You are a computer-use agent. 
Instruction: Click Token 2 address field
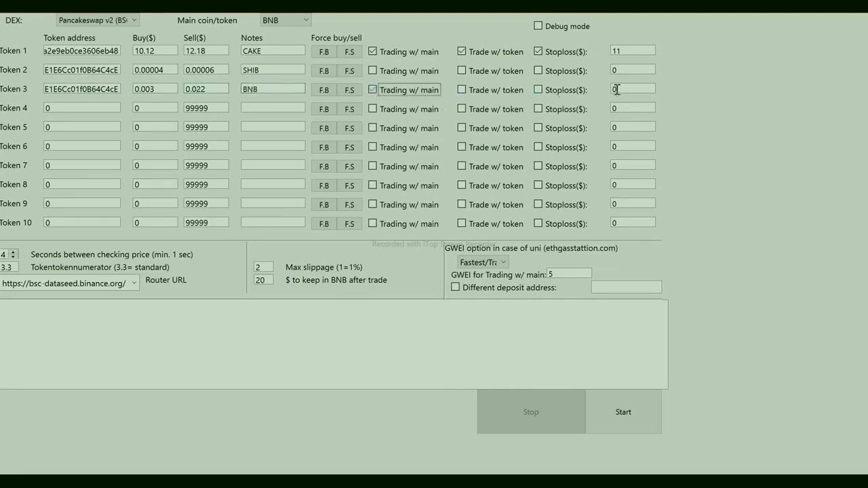coord(82,70)
